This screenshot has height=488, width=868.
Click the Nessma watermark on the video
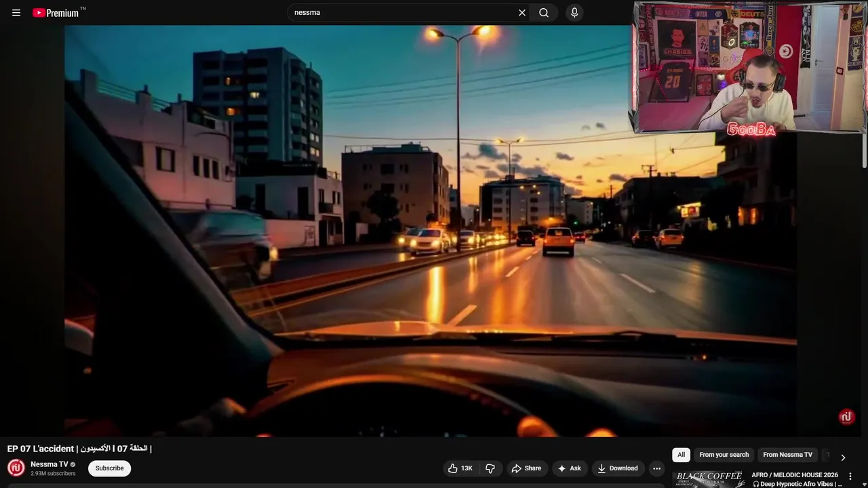tap(846, 417)
